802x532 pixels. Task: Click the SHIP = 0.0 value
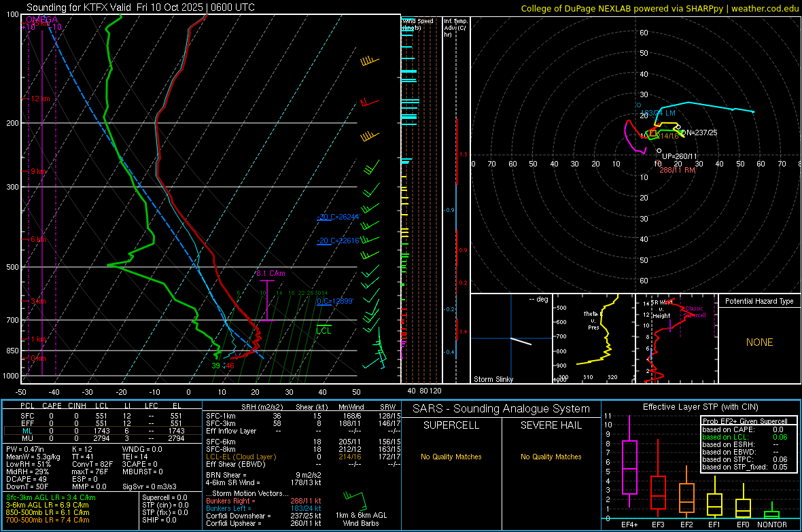[x=159, y=520]
